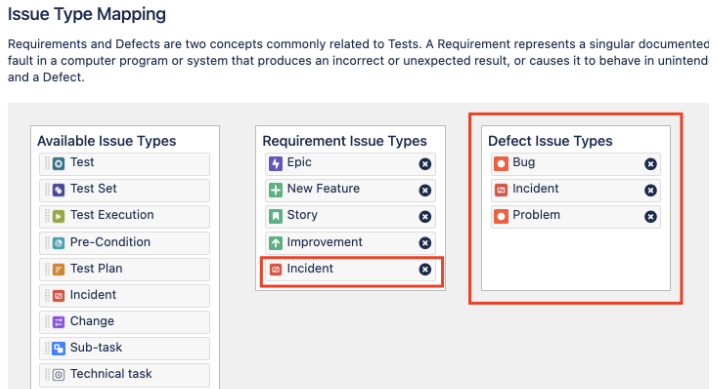Click the Technical task icon

click(x=59, y=375)
